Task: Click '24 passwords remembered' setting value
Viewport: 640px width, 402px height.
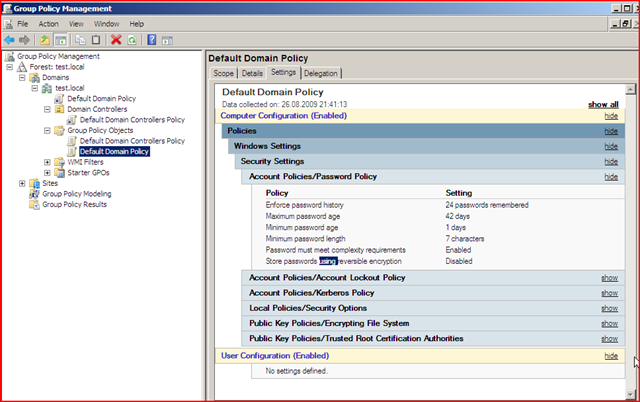Action: pyautogui.click(x=487, y=205)
